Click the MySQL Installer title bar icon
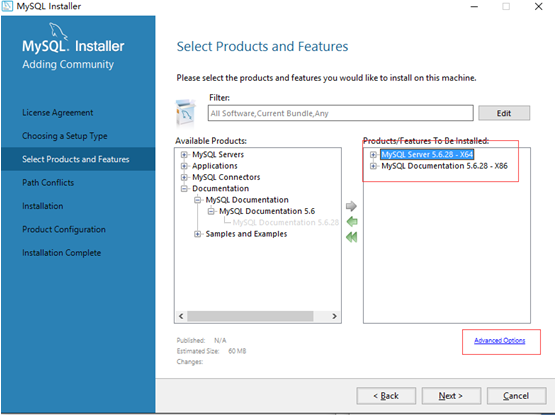 [7, 6]
